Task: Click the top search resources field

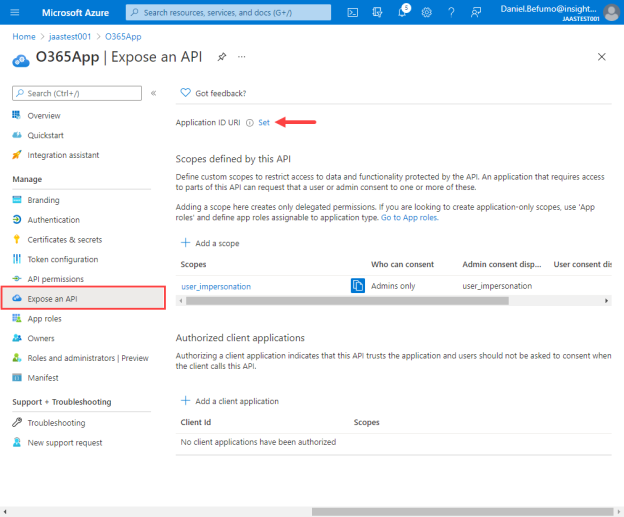Action: coord(228,12)
